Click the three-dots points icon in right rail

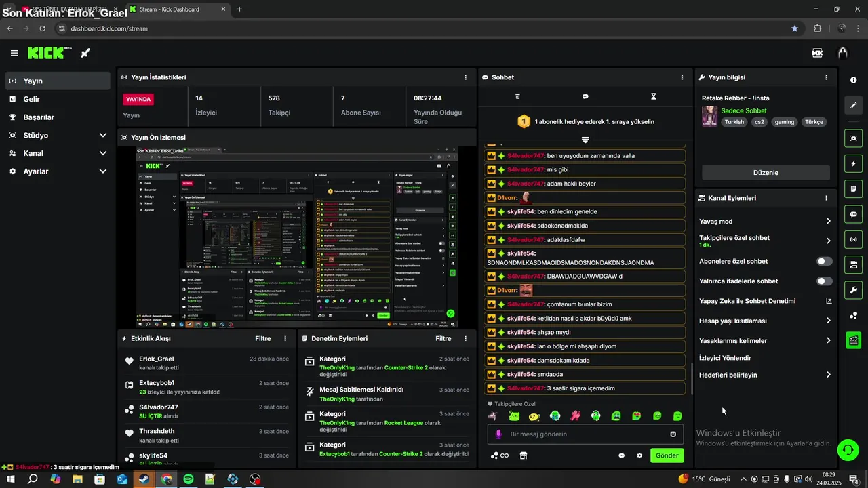coord(853,315)
